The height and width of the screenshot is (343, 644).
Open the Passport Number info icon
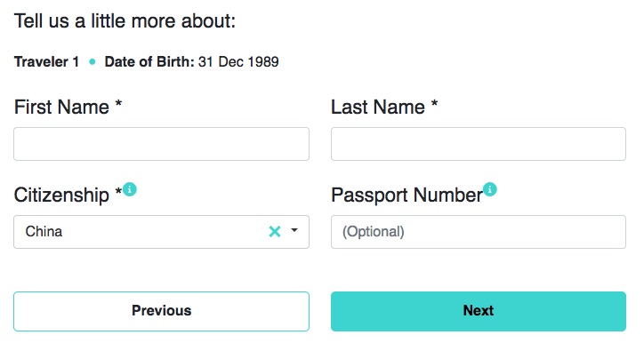pos(489,189)
